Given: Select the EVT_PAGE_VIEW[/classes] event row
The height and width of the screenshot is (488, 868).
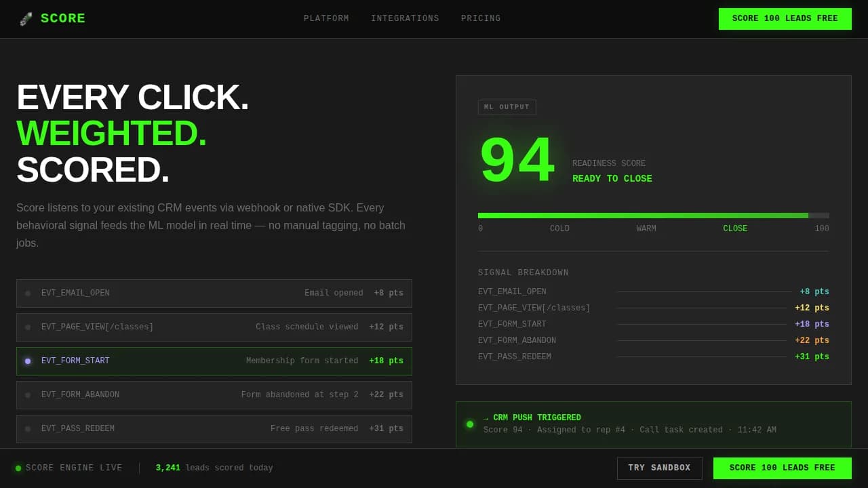Looking at the screenshot, I should pyautogui.click(x=214, y=327).
